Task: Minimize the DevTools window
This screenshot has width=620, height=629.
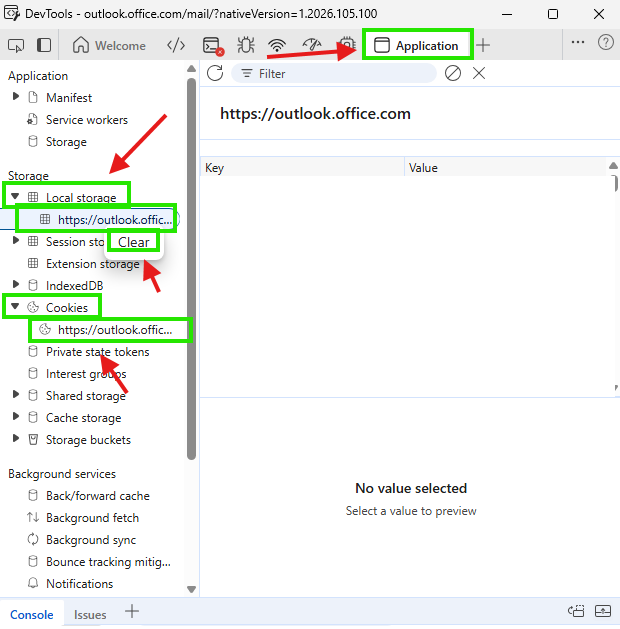Action: click(507, 14)
